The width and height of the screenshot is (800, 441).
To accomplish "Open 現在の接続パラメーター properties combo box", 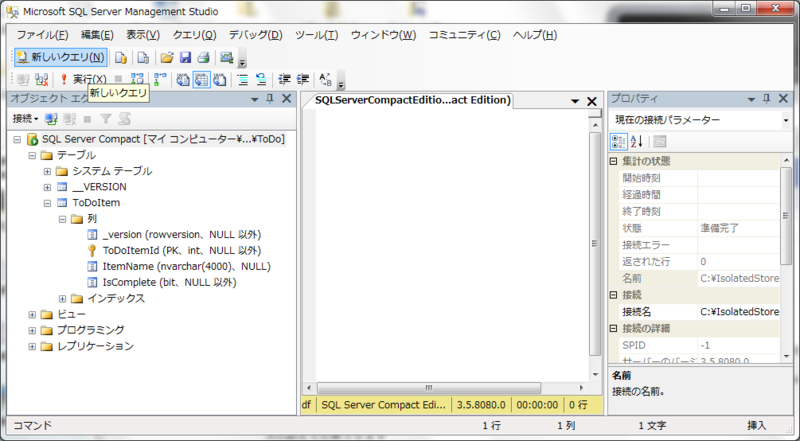I will [701, 120].
